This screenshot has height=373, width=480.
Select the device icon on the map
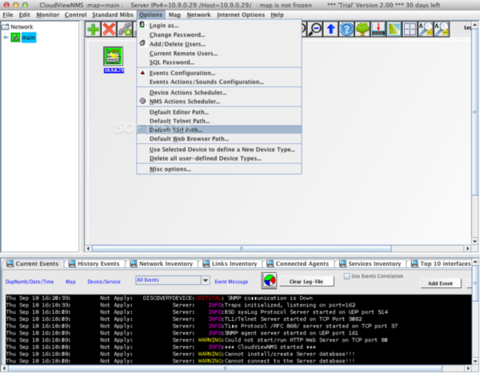[x=113, y=56]
